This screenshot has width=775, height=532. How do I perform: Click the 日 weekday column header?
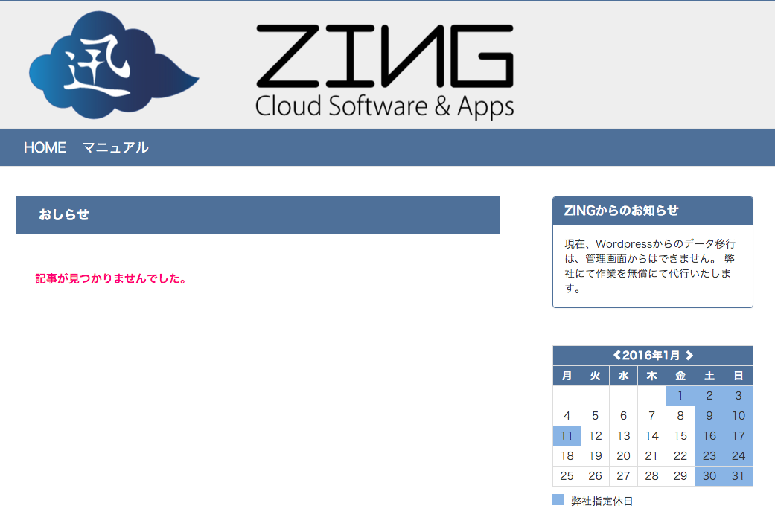pyautogui.click(x=739, y=376)
